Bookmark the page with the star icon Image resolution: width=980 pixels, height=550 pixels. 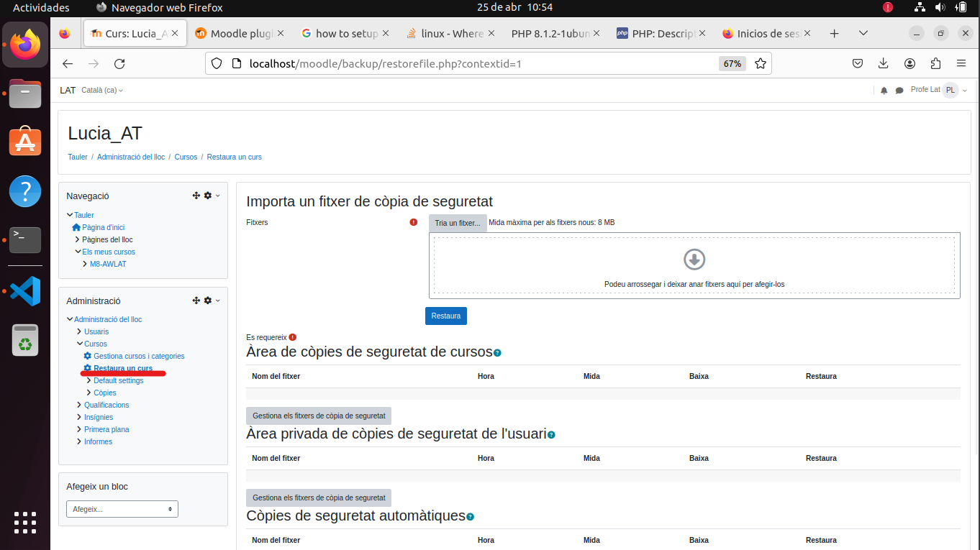click(x=761, y=63)
